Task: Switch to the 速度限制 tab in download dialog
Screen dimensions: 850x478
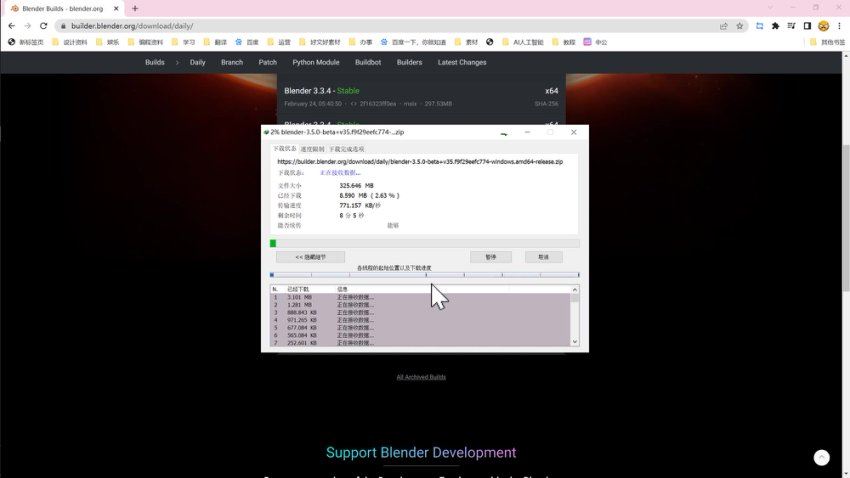Action: tap(312, 149)
